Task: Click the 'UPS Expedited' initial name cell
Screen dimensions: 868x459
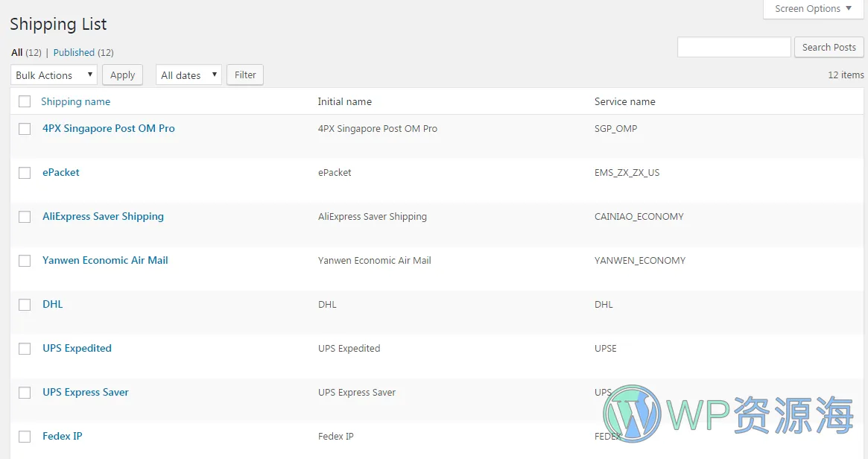Action: point(349,348)
